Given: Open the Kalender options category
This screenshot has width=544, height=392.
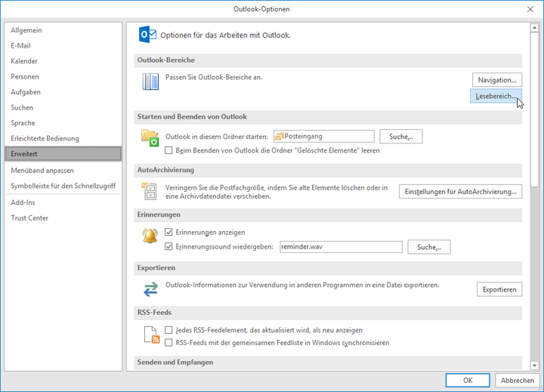Looking at the screenshot, I should pyautogui.click(x=63, y=61).
